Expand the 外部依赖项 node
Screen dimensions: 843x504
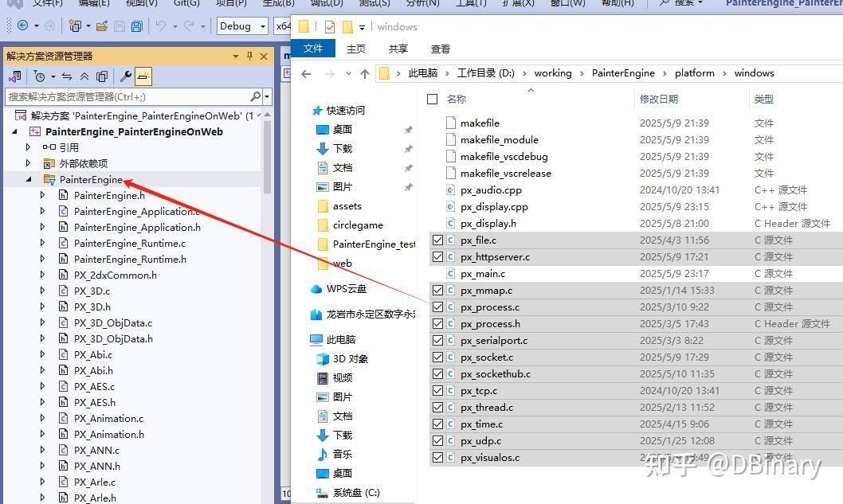(28, 163)
